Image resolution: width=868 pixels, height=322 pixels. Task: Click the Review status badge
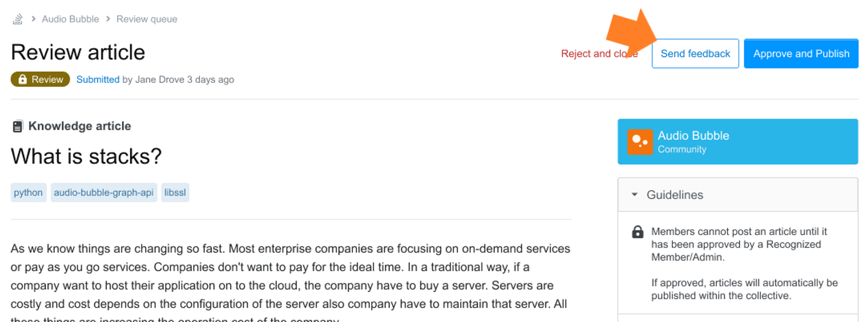click(x=40, y=79)
